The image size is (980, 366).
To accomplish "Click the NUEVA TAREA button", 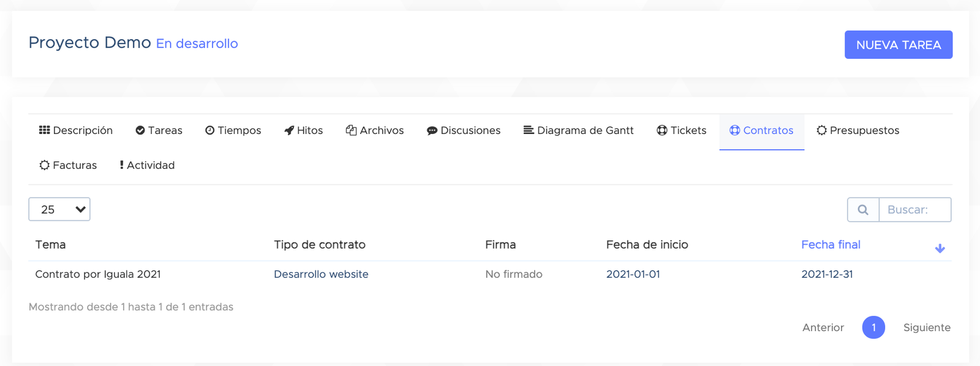I will pos(899,45).
